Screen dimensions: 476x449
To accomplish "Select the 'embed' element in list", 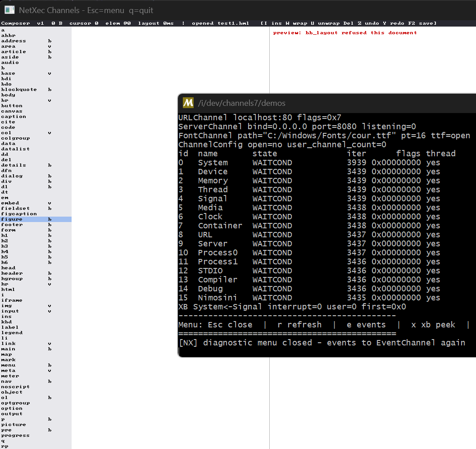I will pos(36,203).
